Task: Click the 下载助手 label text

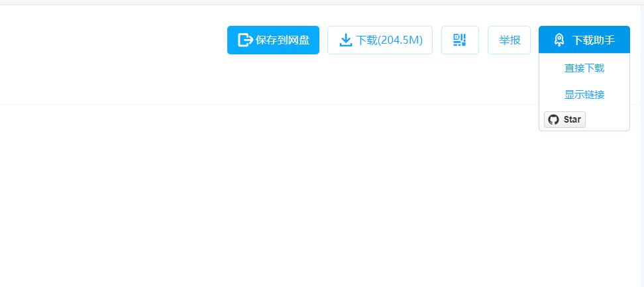Action: [x=594, y=40]
